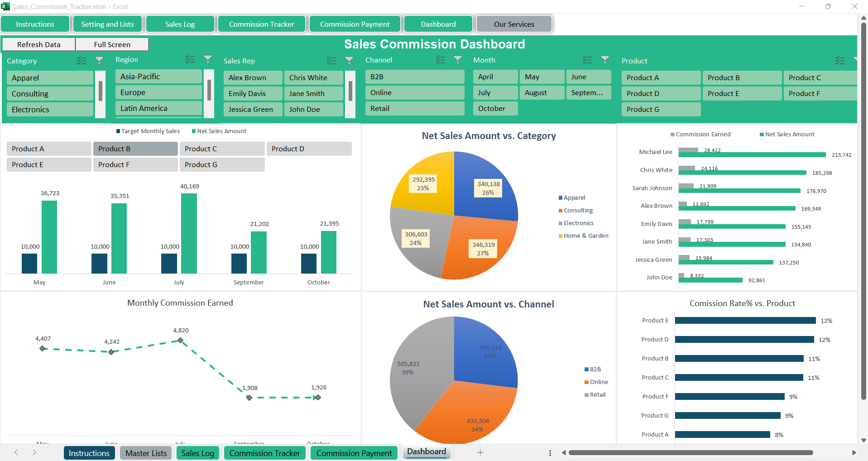Clear the Category slicer filter
This screenshot has width=868, height=461.
click(x=99, y=60)
